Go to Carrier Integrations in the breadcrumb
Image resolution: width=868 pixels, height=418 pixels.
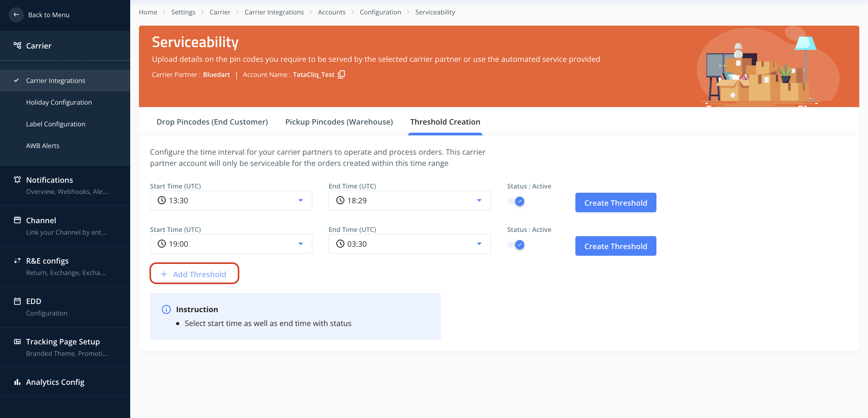click(274, 12)
